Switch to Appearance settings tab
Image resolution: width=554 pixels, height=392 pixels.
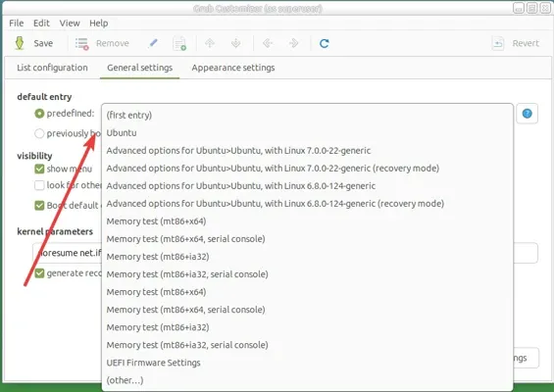(233, 68)
